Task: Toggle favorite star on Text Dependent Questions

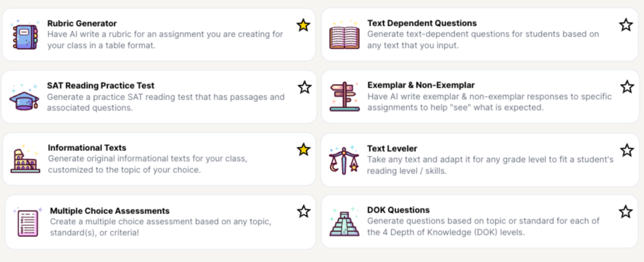Action: coord(626,25)
